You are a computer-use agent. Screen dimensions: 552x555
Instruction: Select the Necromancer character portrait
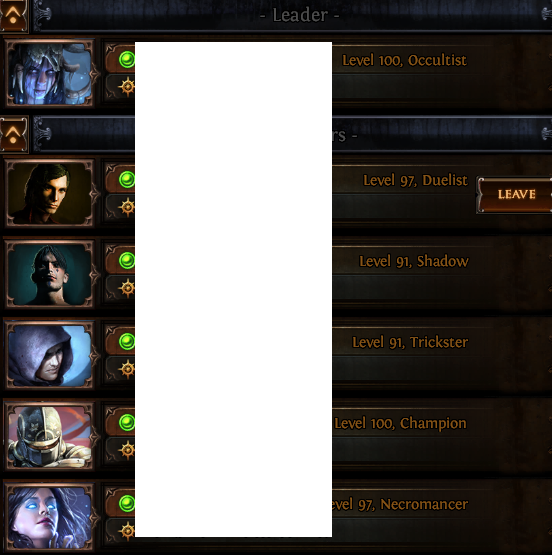(50, 517)
